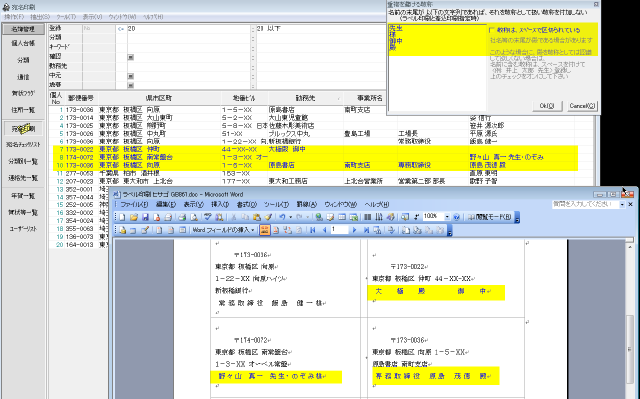Click the Cut scissors icon in Word
The height and width of the screenshot is (399, 640).
tap(233, 217)
